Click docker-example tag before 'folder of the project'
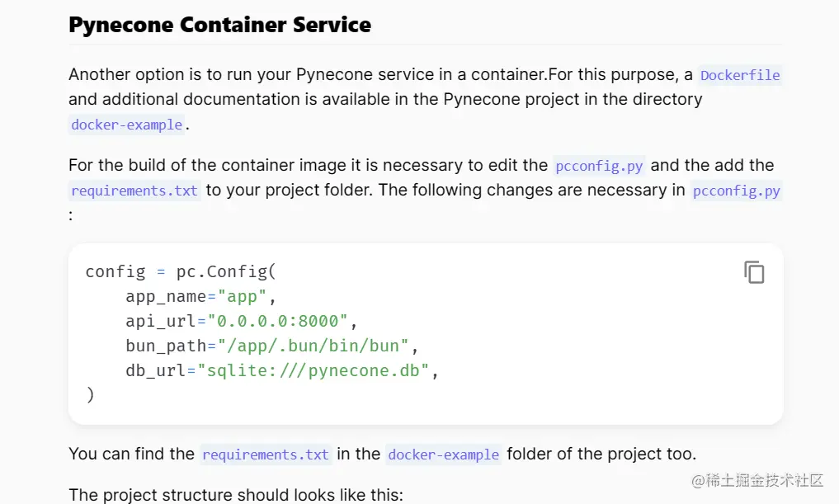The image size is (839, 504). (x=443, y=455)
